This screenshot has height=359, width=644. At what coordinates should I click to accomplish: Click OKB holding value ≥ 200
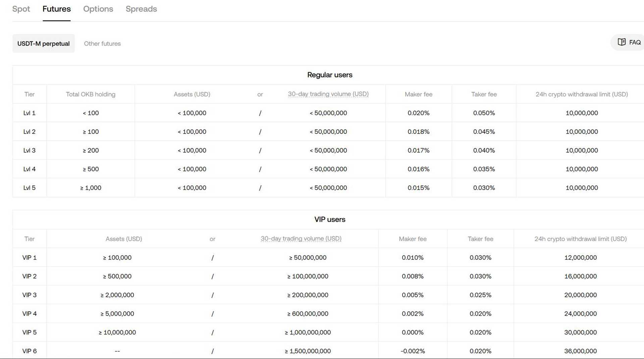[91, 150]
